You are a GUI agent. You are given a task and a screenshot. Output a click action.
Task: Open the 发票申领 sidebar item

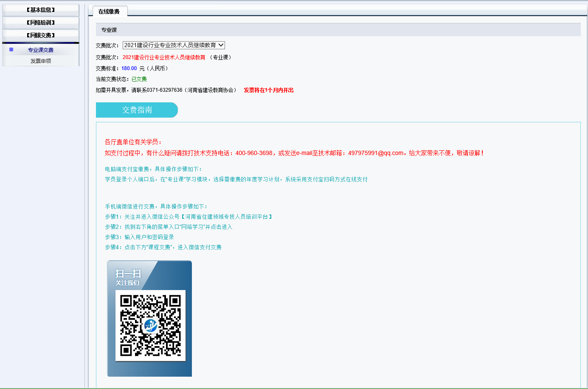(41, 61)
